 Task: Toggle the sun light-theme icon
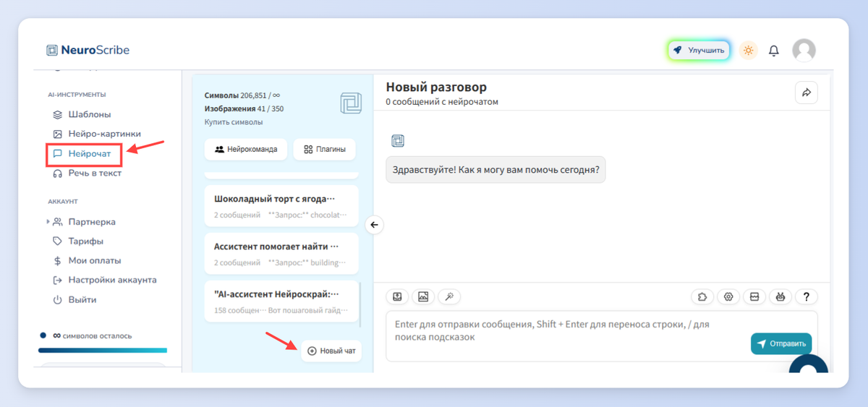(748, 50)
